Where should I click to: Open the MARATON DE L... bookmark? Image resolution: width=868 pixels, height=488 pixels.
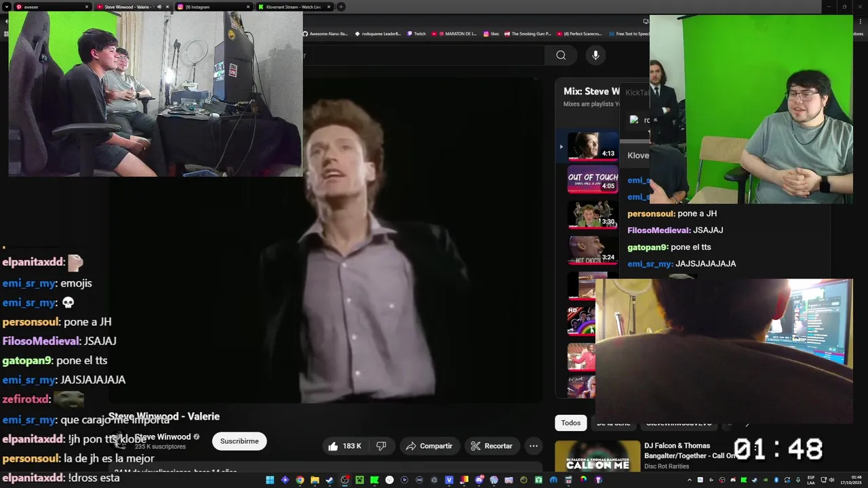(x=454, y=34)
